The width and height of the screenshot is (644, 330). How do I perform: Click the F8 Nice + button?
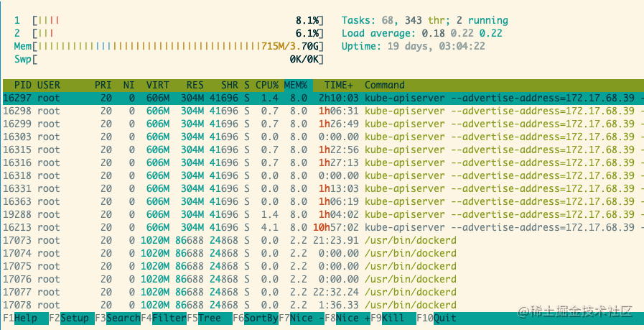(x=348, y=318)
